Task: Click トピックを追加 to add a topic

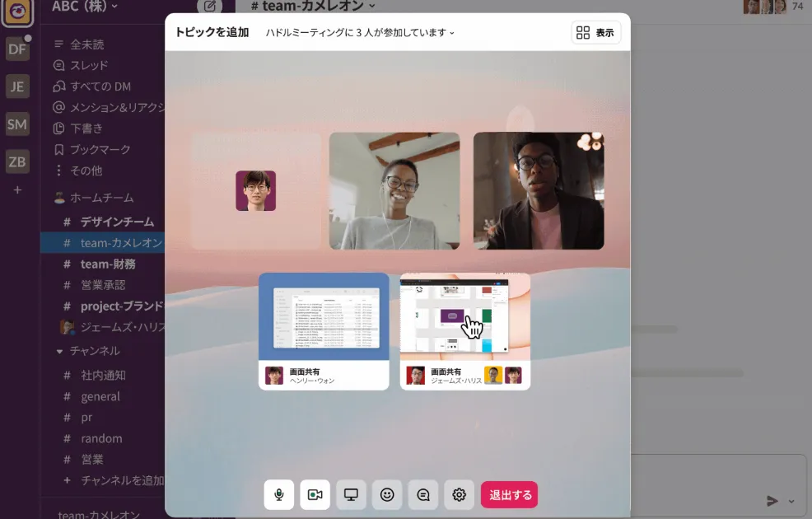Action: click(212, 32)
